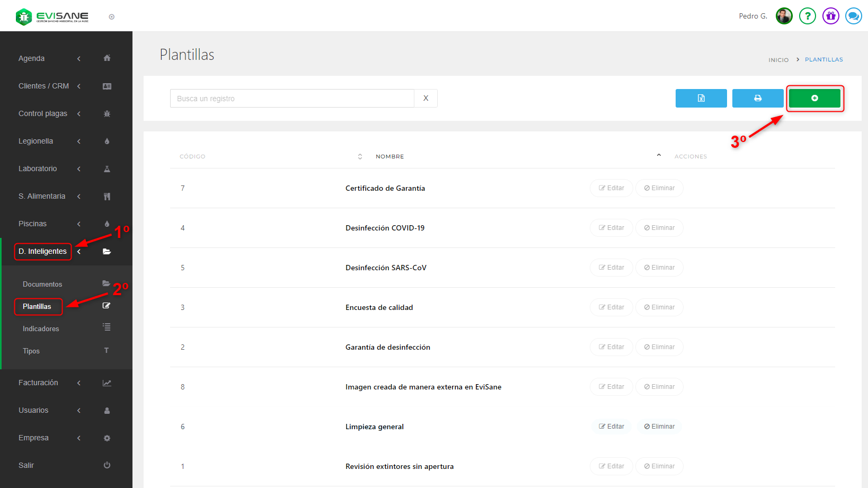This screenshot has width=868, height=488.
Task: Click the purple gift icon
Action: (x=830, y=16)
